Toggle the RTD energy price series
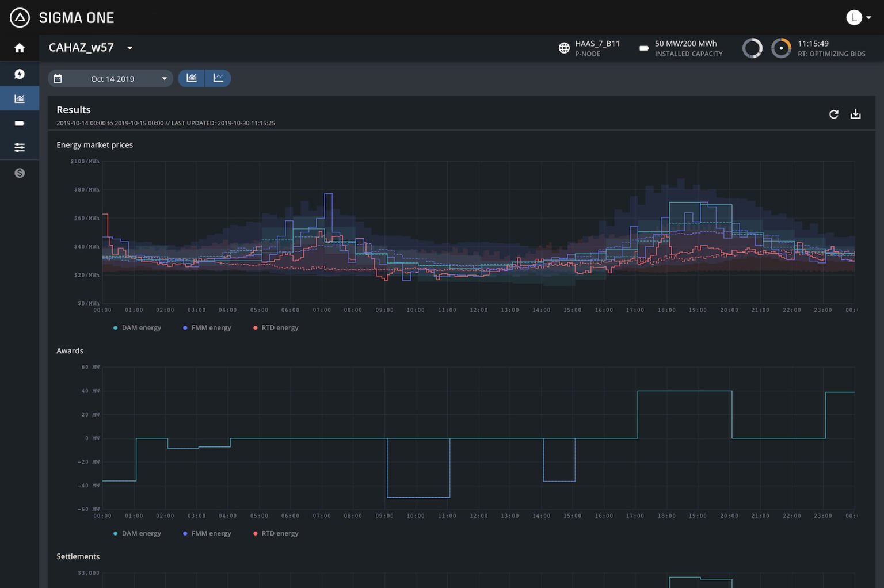 tap(275, 327)
